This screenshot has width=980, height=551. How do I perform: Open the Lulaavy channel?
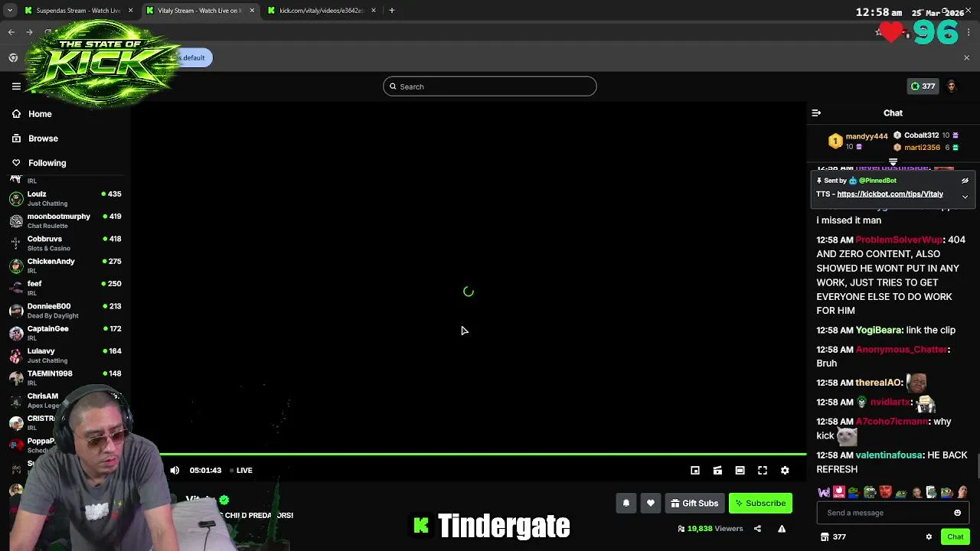65,355
